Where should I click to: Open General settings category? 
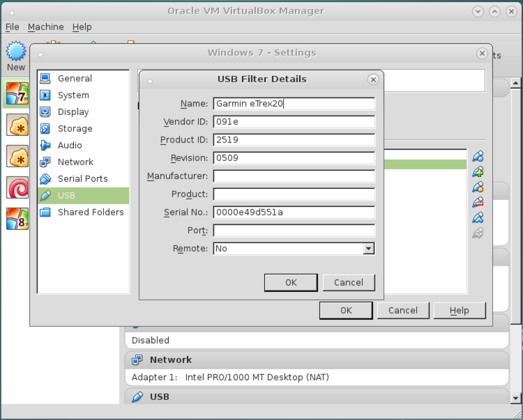pos(84,78)
